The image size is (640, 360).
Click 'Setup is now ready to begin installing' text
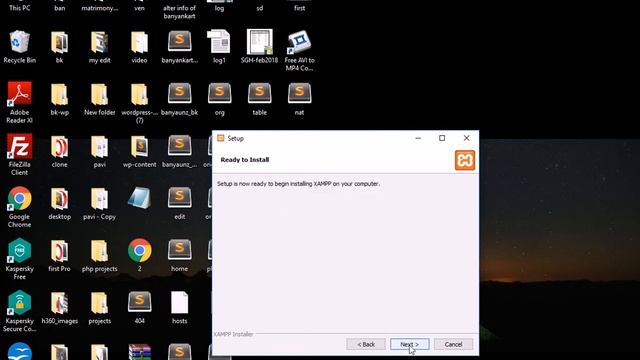(298, 184)
